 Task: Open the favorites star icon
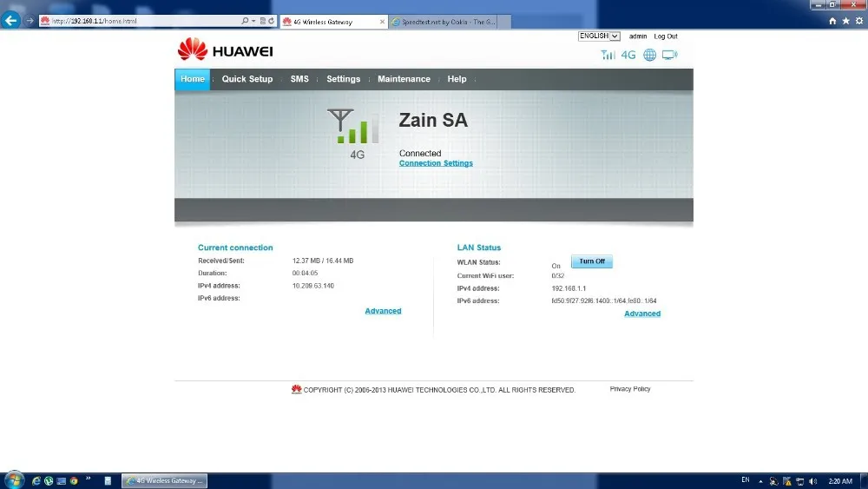click(845, 21)
